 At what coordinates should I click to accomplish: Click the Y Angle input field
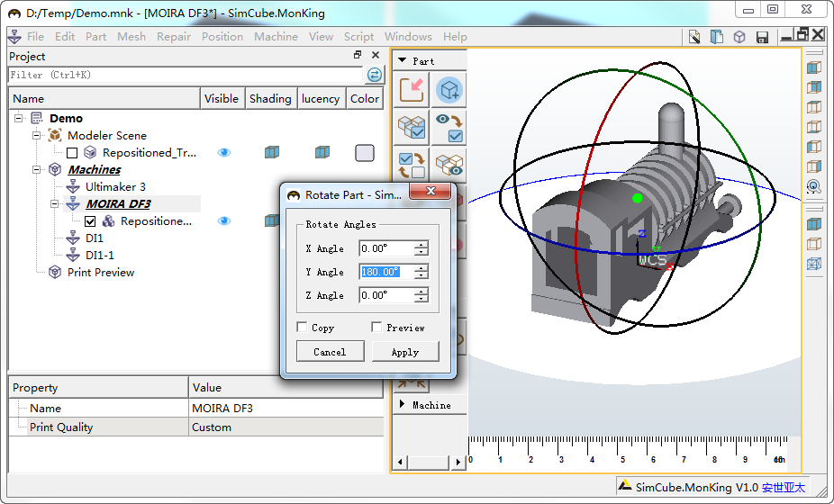click(x=386, y=272)
